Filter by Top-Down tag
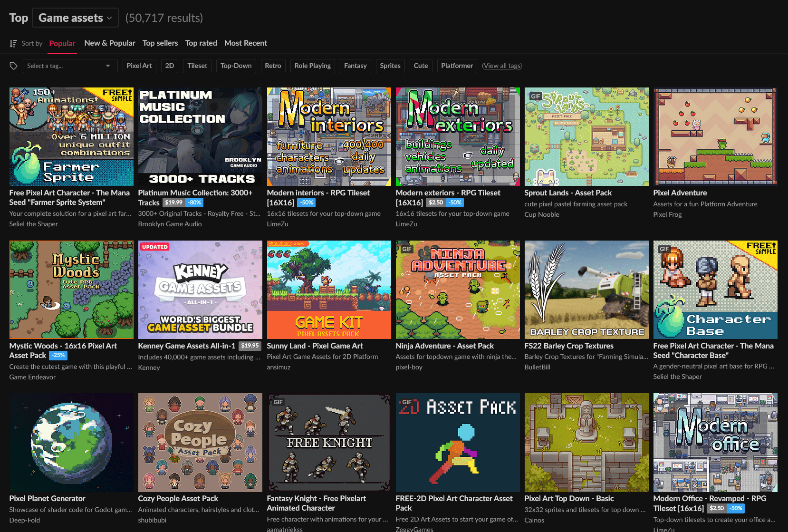 tap(236, 66)
